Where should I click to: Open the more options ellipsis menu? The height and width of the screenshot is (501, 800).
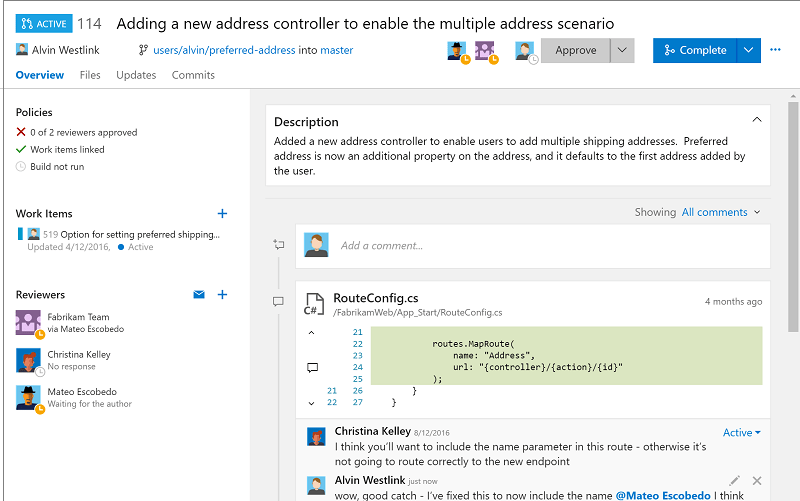pyautogui.click(x=774, y=50)
